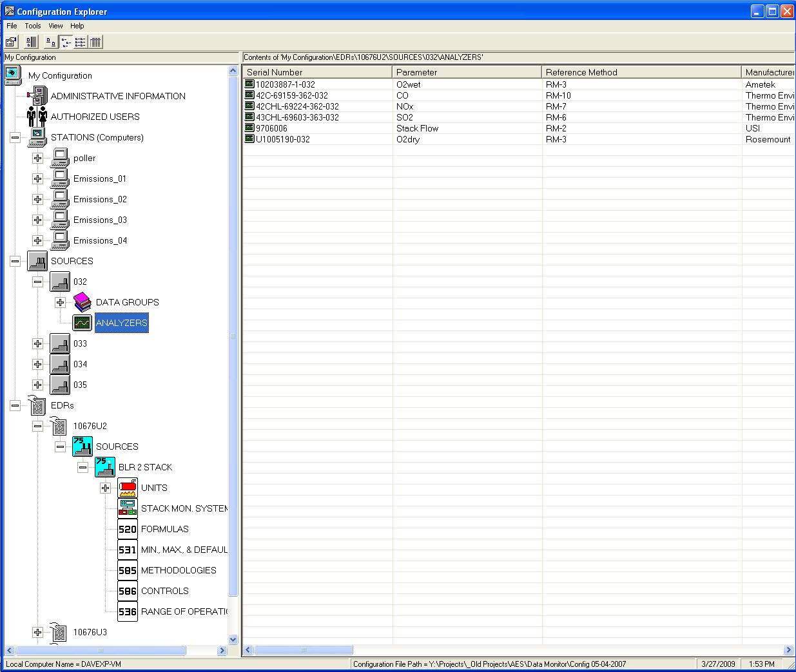The width and height of the screenshot is (796, 672).
Task: Switch to Details view in toolbar
Action: [95, 43]
